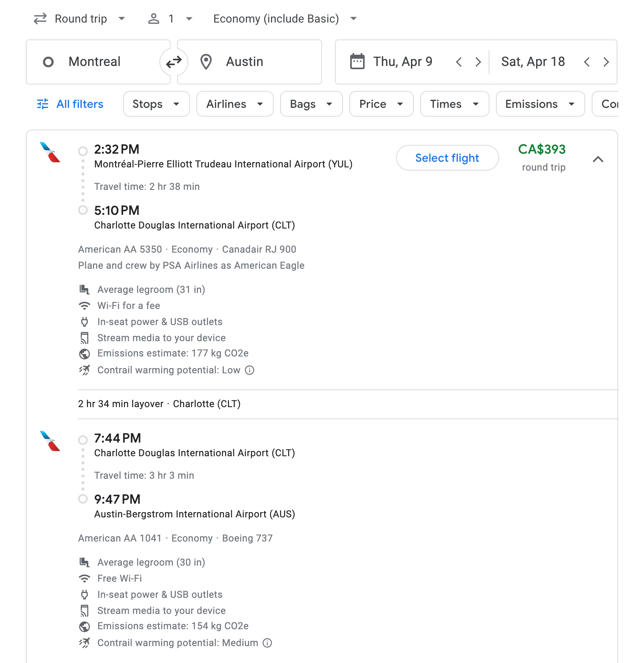Click the passenger person icon
Screen dimensions: 644x663
pyautogui.click(x=154, y=18)
